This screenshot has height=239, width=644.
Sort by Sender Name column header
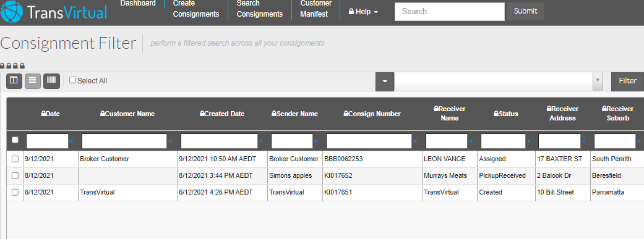point(294,114)
